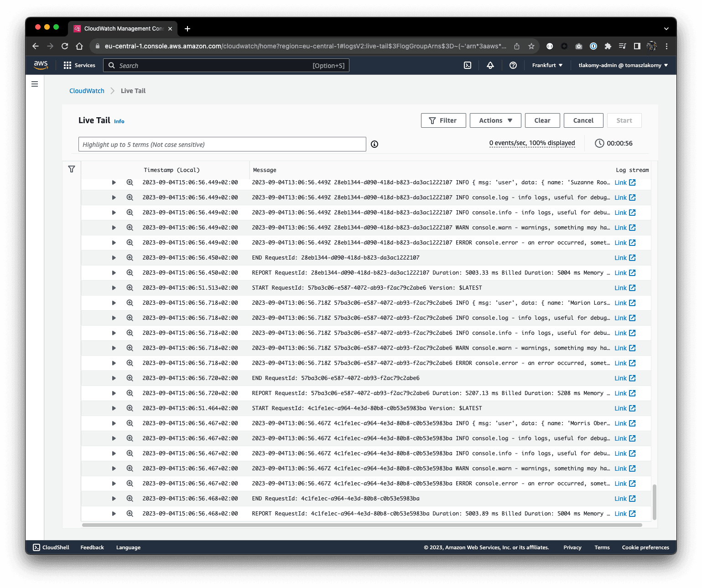This screenshot has width=702, height=588.
Task: Expand the REPORT 5003.33 ms duration row
Action: click(114, 273)
